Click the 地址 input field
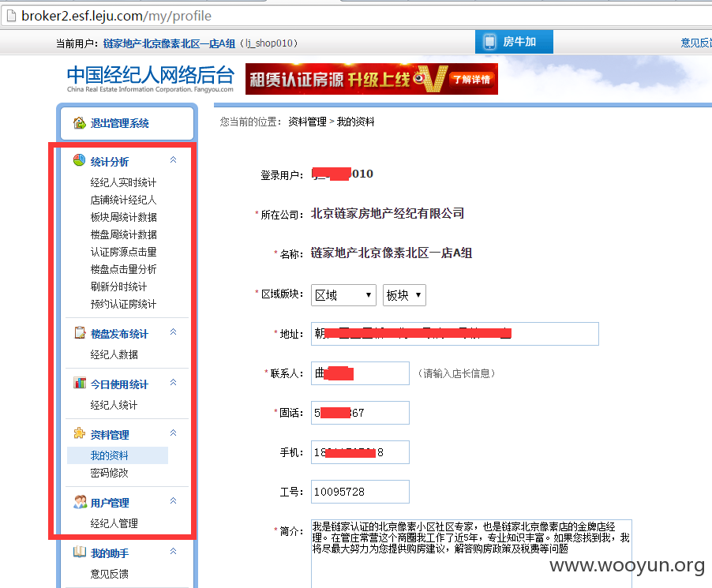This screenshot has height=588, width=712. click(x=455, y=334)
